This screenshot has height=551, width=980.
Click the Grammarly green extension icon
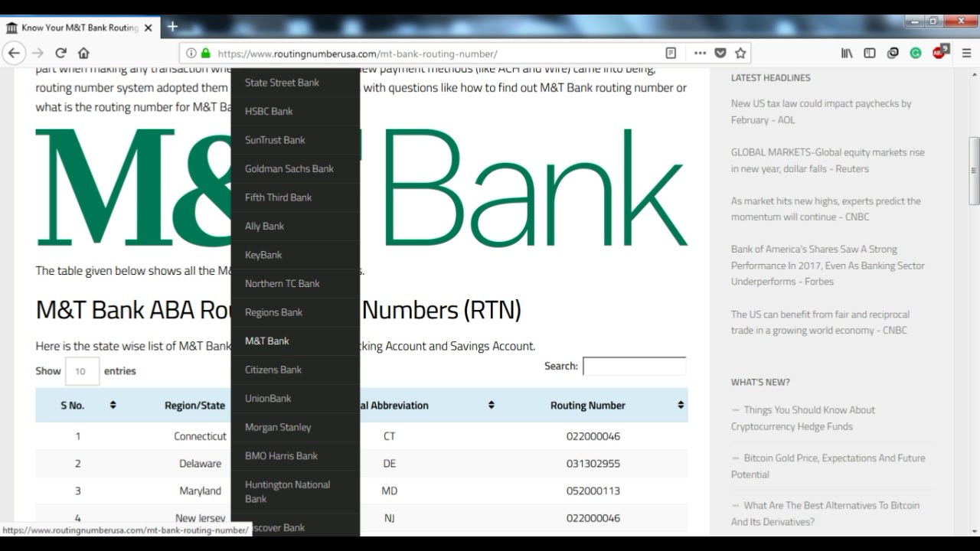point(916,54)
